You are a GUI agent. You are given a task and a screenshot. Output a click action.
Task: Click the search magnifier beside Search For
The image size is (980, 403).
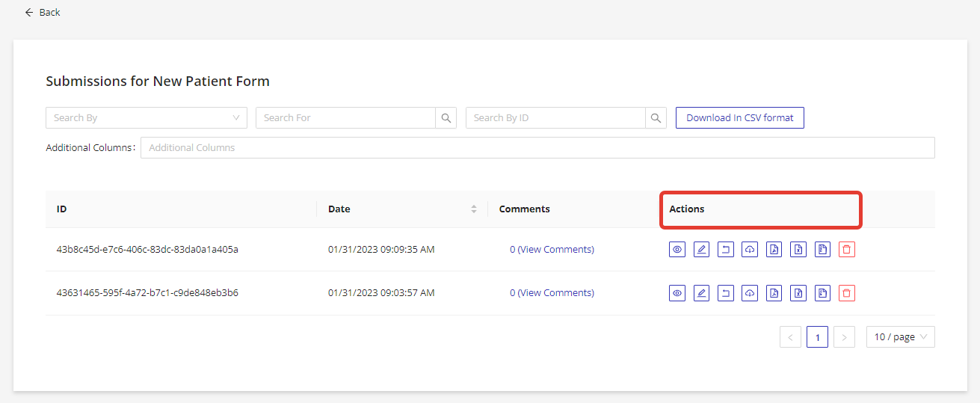click(446, 118)
